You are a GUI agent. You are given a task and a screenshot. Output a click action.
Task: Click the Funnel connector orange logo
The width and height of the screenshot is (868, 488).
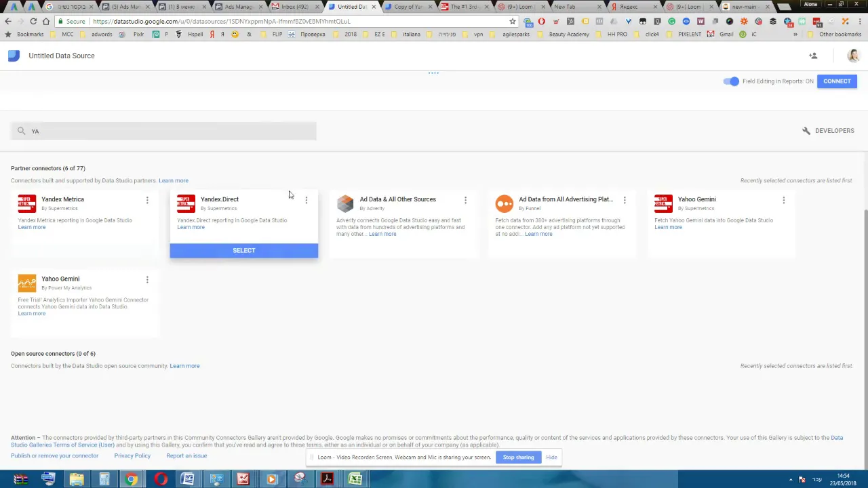[x=505, y=203]
